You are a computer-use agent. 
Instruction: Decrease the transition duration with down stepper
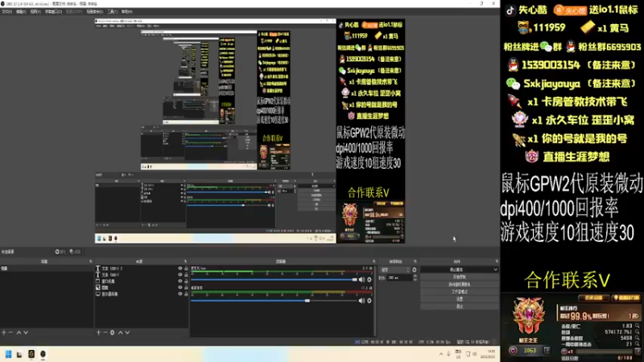click(x=415, y=279)
